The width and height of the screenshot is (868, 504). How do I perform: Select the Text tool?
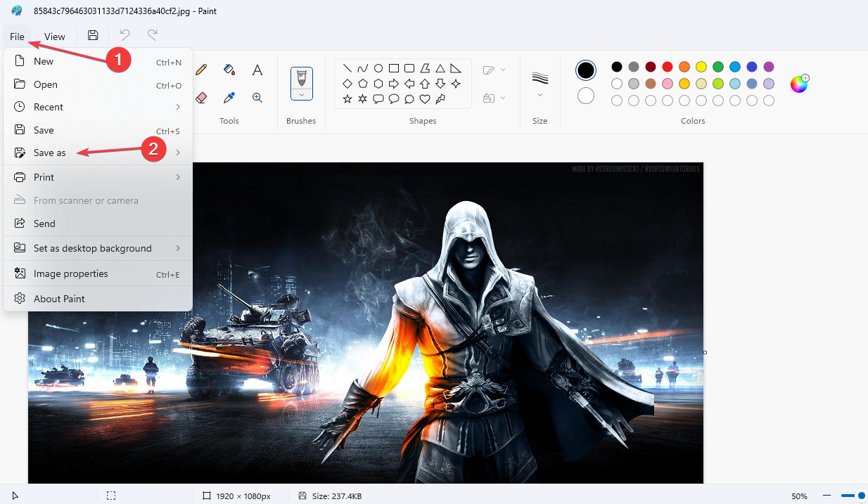tap(257, 70)
